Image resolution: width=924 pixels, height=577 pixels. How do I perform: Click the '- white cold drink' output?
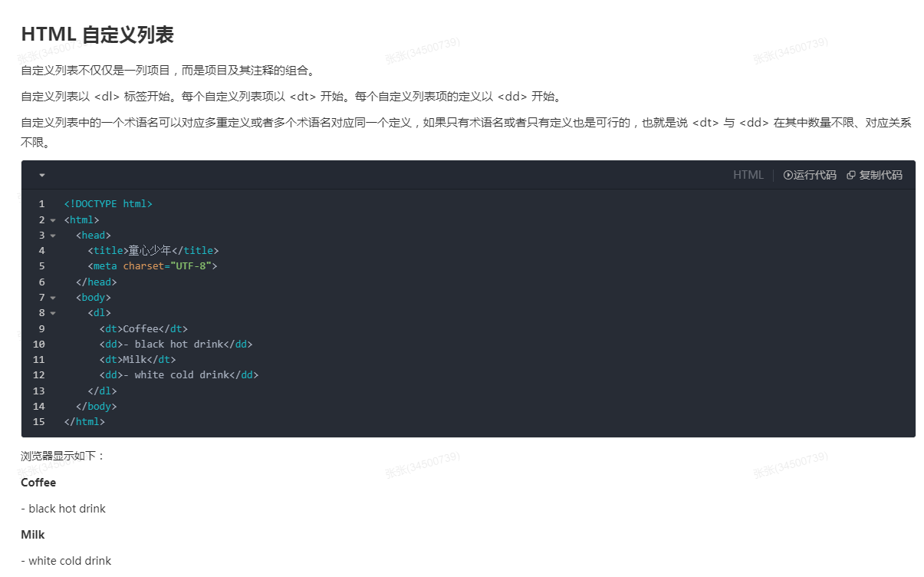(66, 561)
